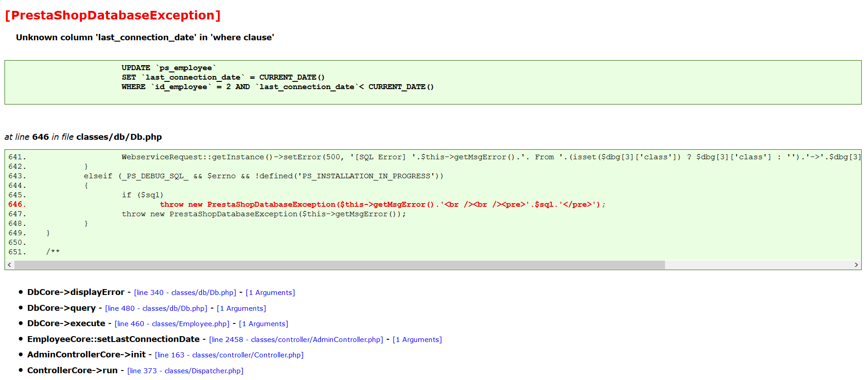Click the PrestaShopDatabaseException heading

click(113, 15)
